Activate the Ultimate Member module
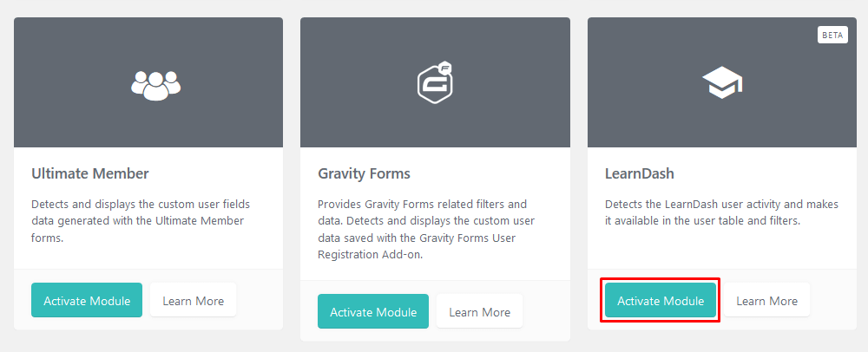This screenshot has width=868, height=352. click(87, 301)
